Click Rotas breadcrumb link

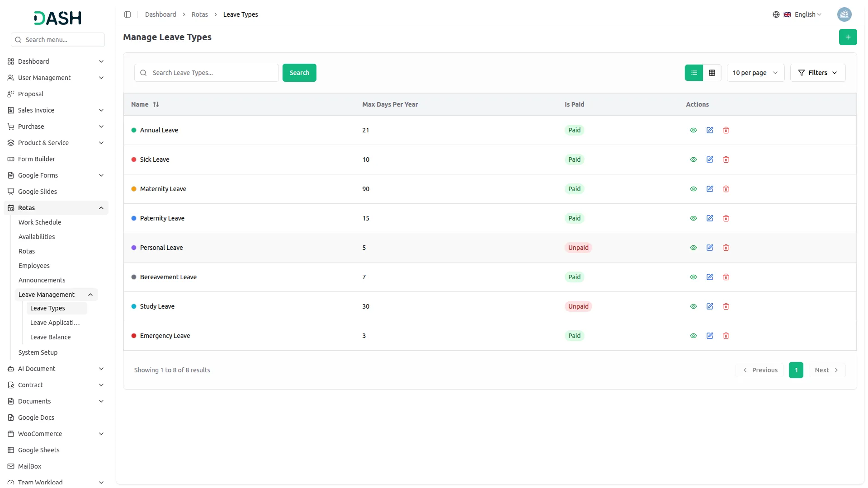199,14
